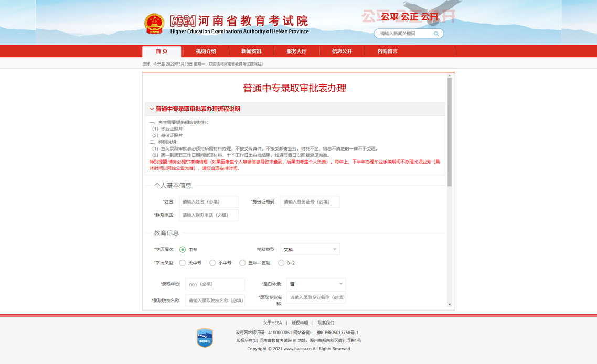The height and width of the screenshot is (364, 597).
Task: Click the scrollbar up arrow in form
Action: 450,76
